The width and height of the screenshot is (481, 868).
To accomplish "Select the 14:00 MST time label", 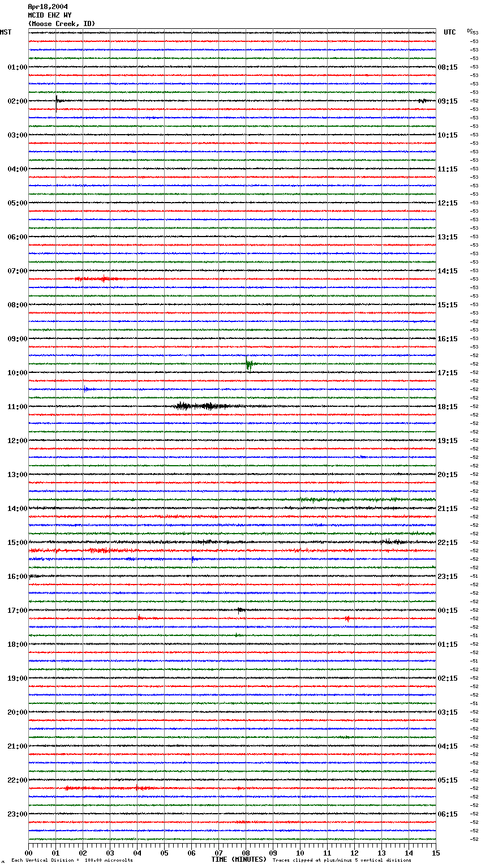I will [18, 509].
